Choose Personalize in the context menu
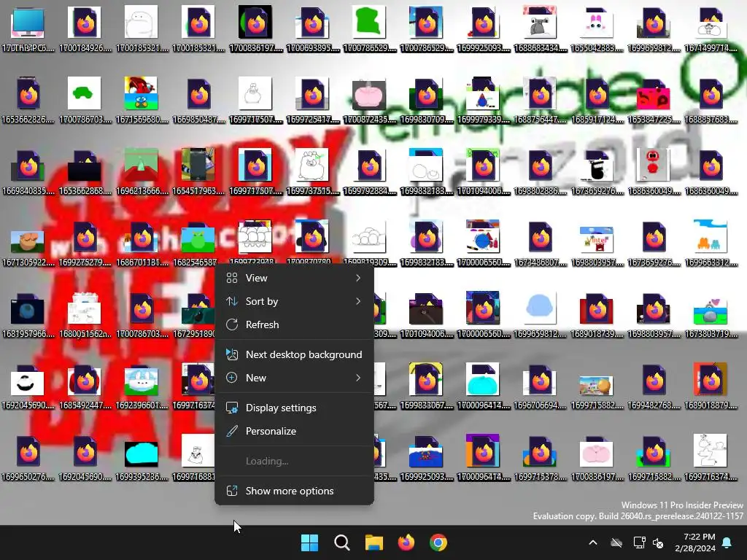The height and width of the screenshot is (560, 747). click(294, 432)
